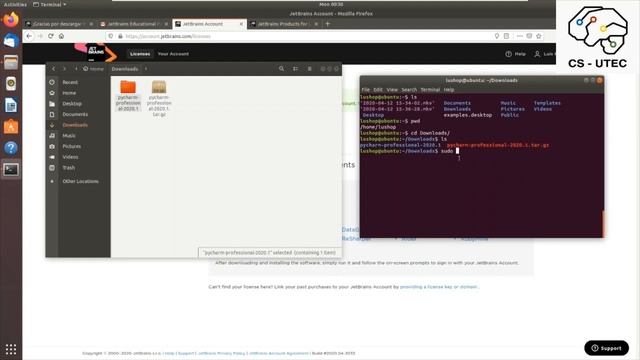Open Thunderbird mail from the dock

(11, 41)
